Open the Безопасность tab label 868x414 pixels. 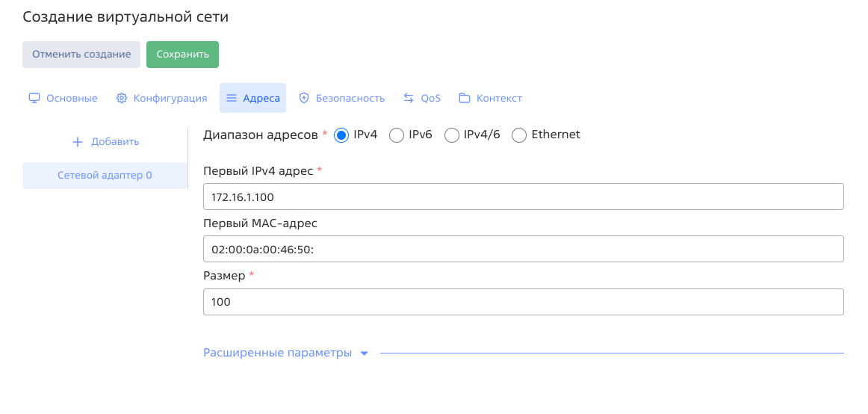(x=350, y=98)
